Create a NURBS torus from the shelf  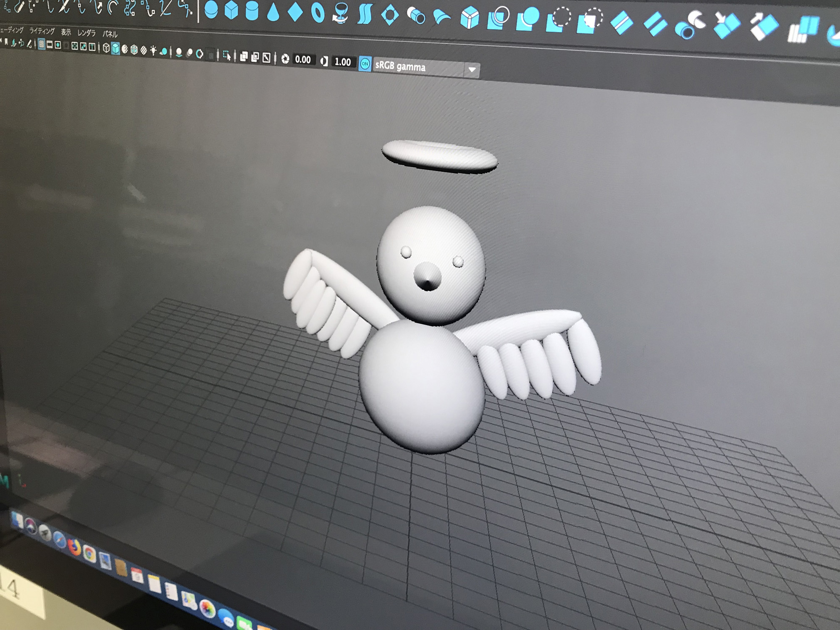tap(318, 13)
